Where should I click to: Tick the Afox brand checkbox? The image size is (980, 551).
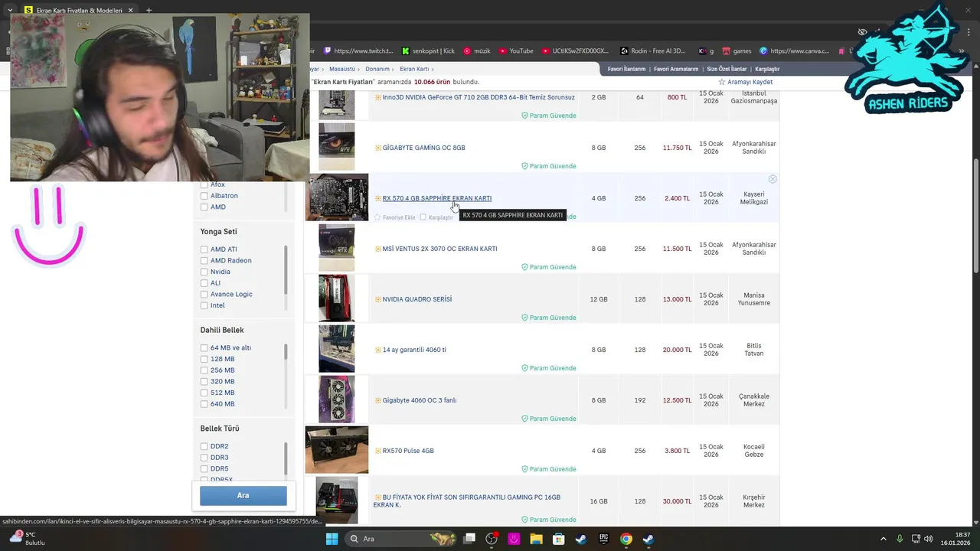tap(204, 184)
